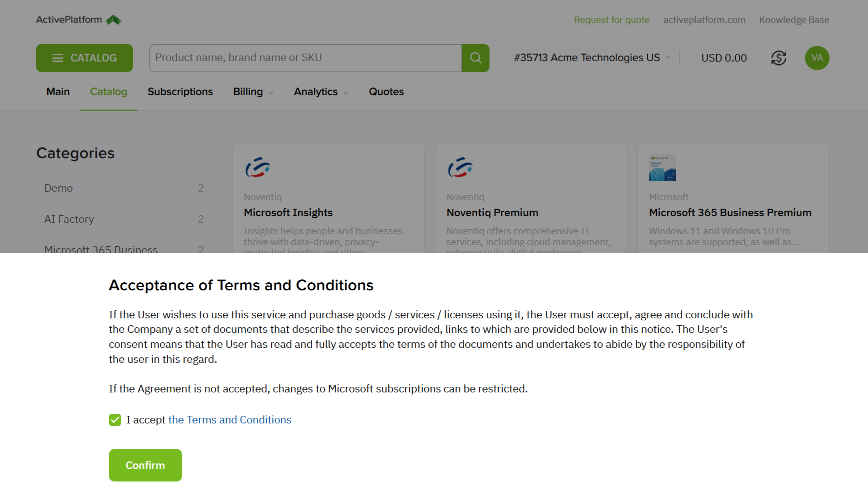Click the Microsoft Insights Noventiq logo
This screenshot has width=868, height=500.
click(x=258, y=168)
